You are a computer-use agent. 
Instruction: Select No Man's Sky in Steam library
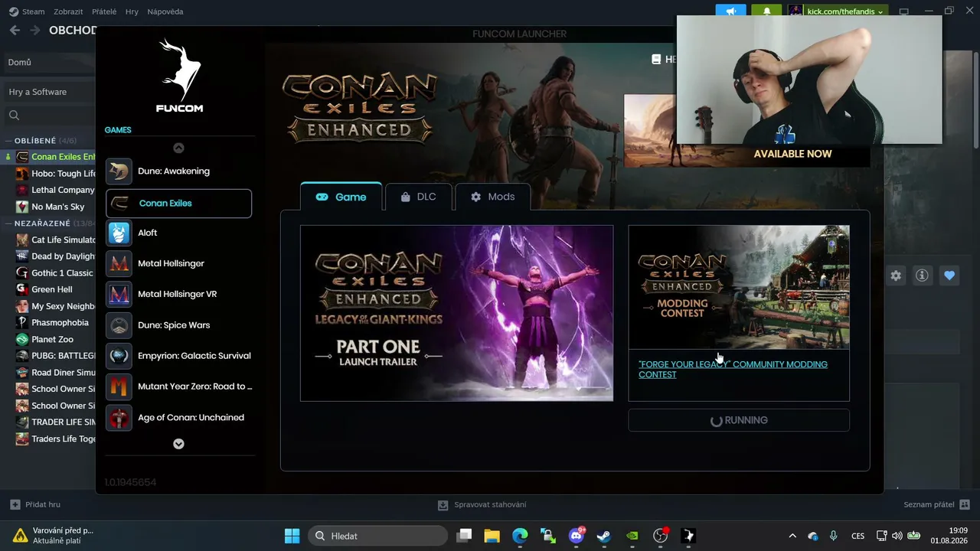pyautogui.click(x=51, y=207)
